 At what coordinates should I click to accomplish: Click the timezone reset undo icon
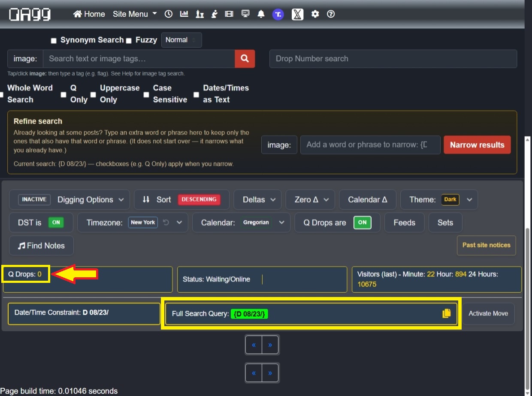coord(166,223)
